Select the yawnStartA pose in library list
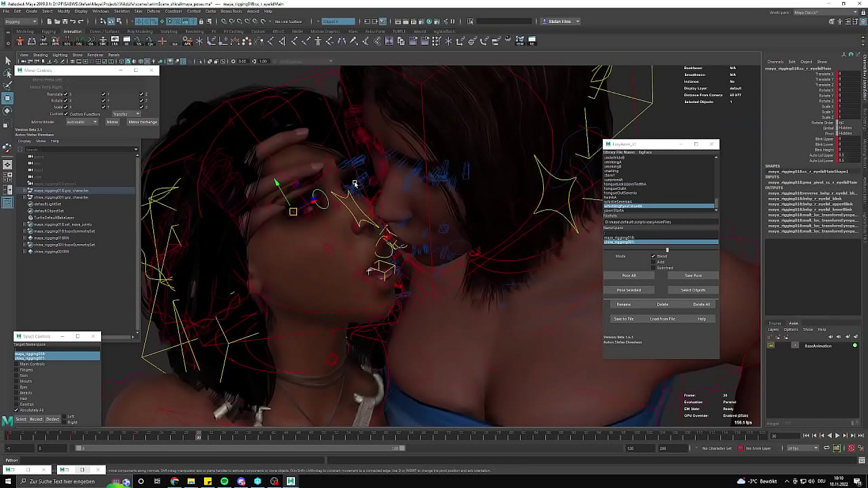Image resolution: width=868 pixels, height=488 pixels. (614, 211)
